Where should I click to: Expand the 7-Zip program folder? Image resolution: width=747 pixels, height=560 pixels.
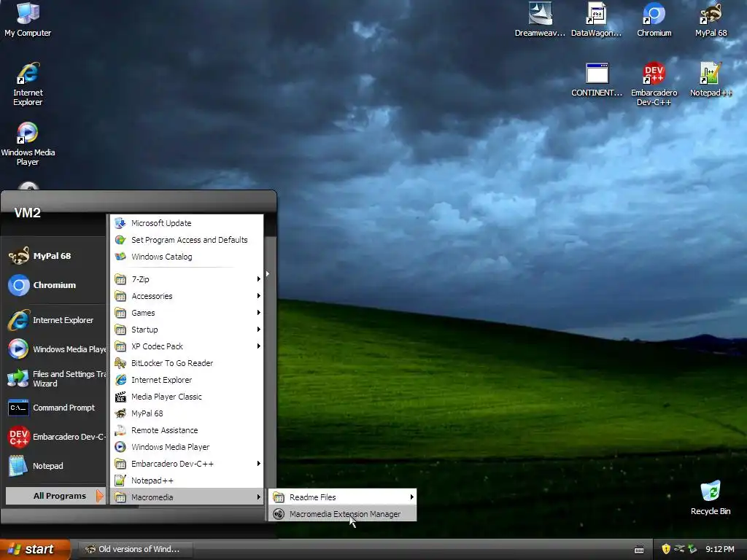pyautogui.click(x=187, y=279)
